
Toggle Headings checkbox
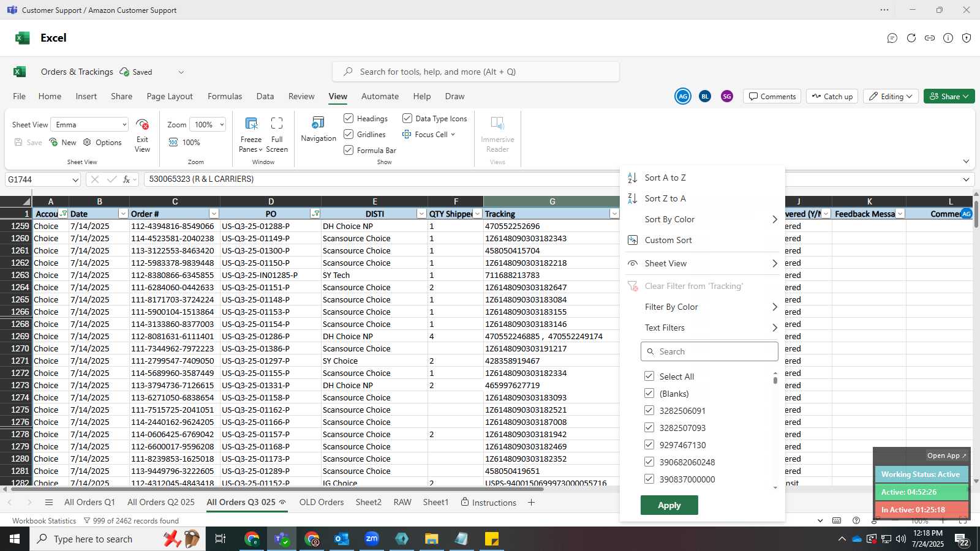349,118
